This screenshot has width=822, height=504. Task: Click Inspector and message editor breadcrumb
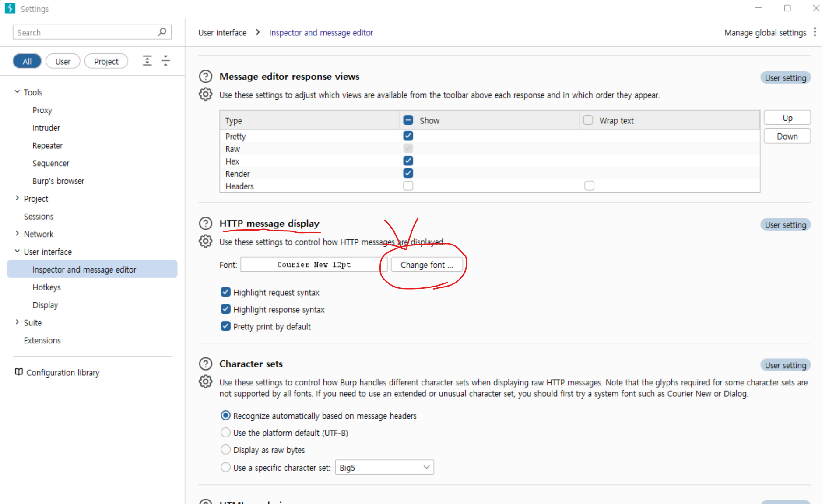tap(321, 33)
